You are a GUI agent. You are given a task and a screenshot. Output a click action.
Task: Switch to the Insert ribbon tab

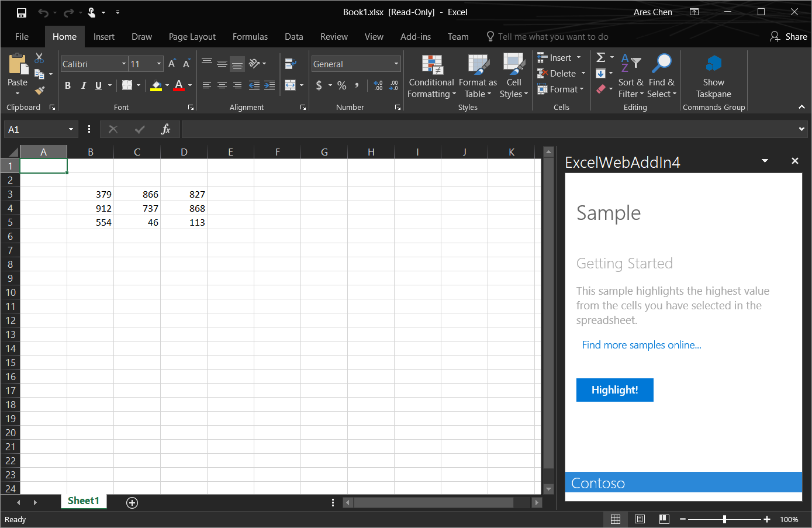[103, 36]
